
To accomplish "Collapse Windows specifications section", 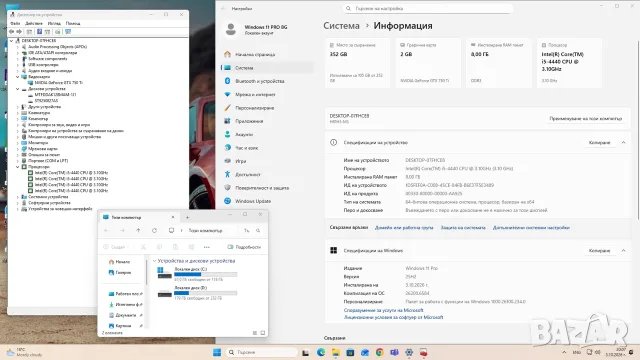I will (x=623, y=251).
